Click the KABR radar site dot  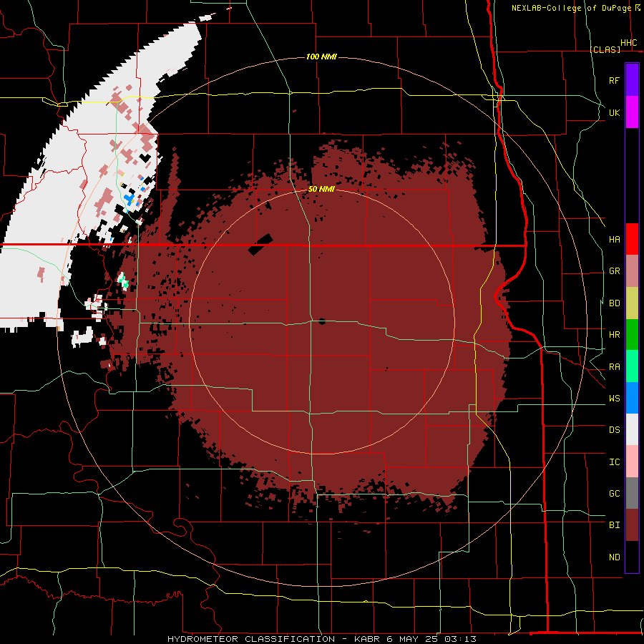[321, 321]
